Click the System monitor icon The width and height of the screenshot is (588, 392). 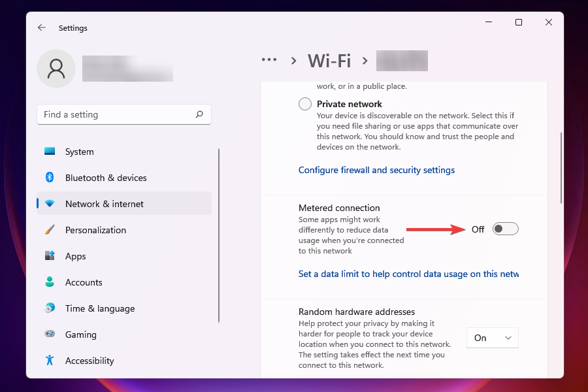tap(50, 152)
